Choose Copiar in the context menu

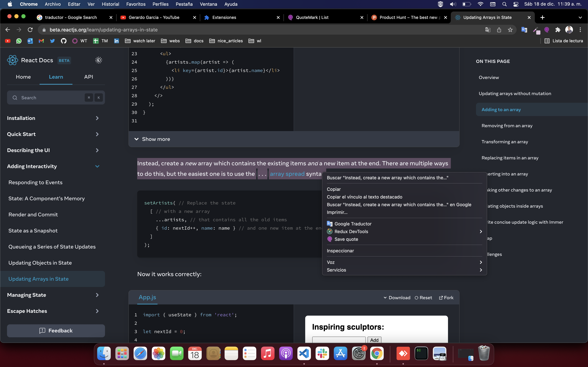[x=334, y=189]
